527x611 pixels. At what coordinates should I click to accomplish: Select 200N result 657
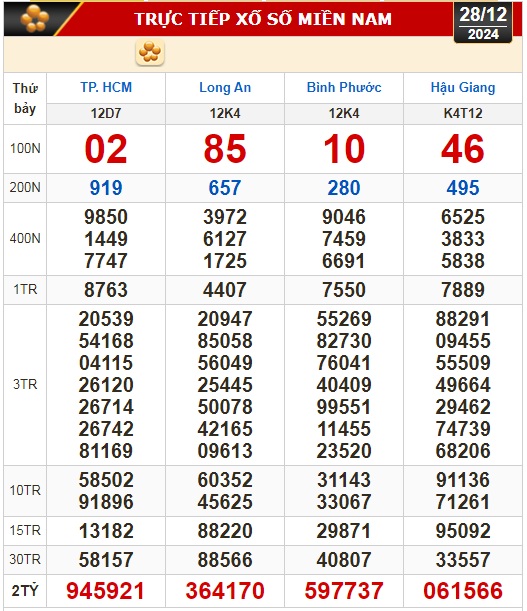click(x=225, y=188)
